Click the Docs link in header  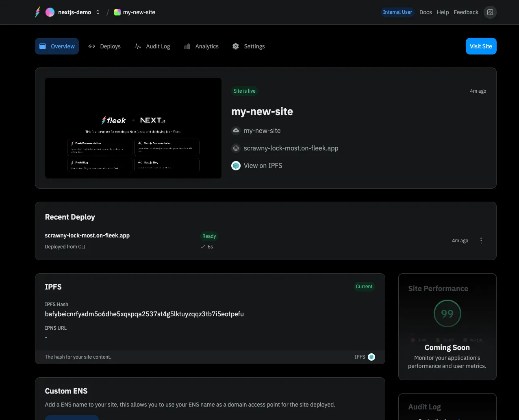[x=426, y=12]
